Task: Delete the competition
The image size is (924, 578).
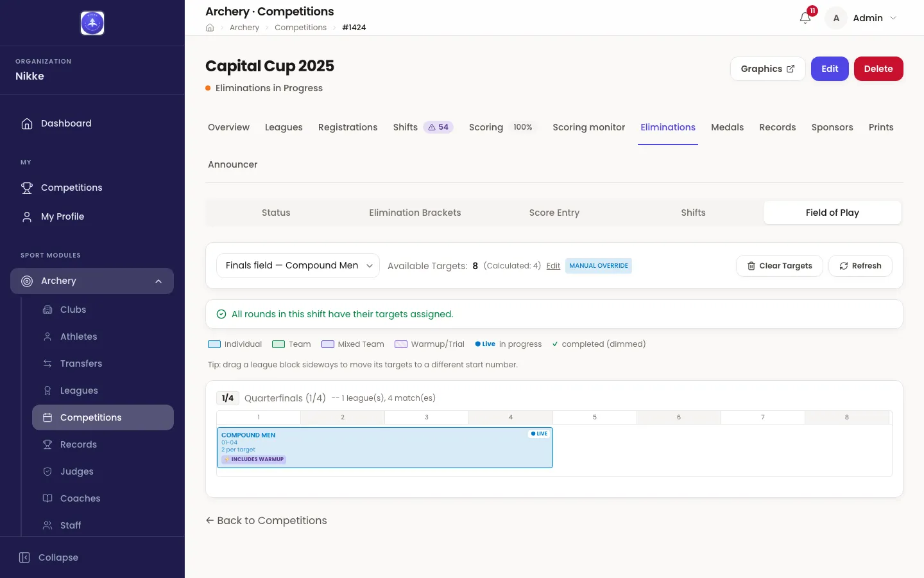Action: [x=878, y=69]
